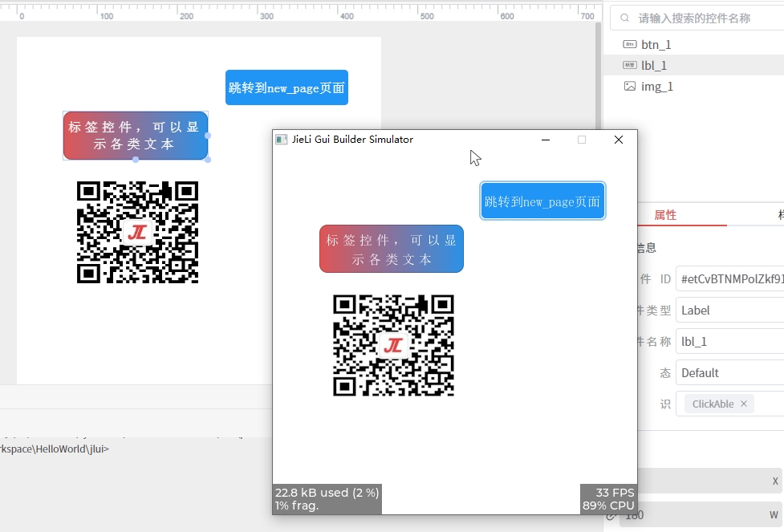This screenshot has height=532, width=784.
Task: Click the search magnifier icon in the widget search box
Action: [624, 18]
